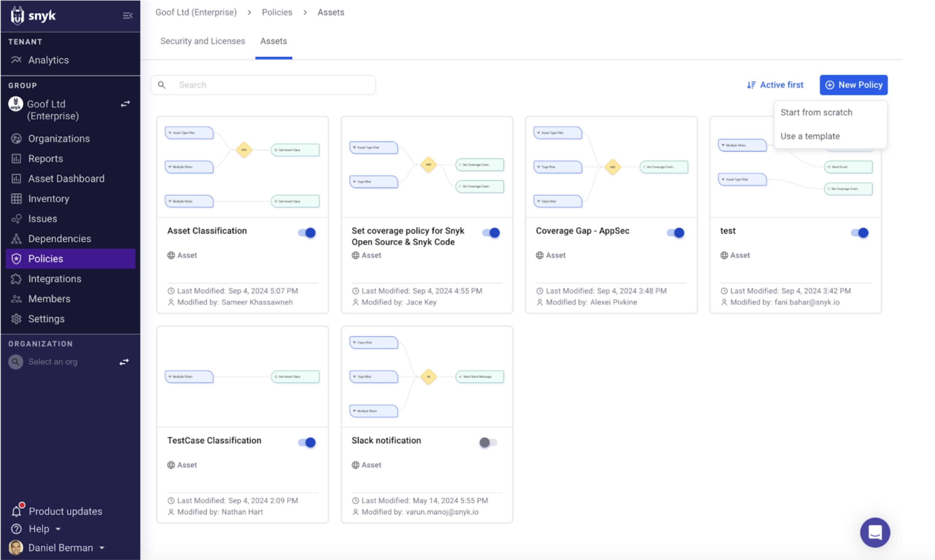The height and width of the screenshot is (560, 935).
Task: Click 'Modified by: Nathan Hart' text
Action: tap(220, 512)
